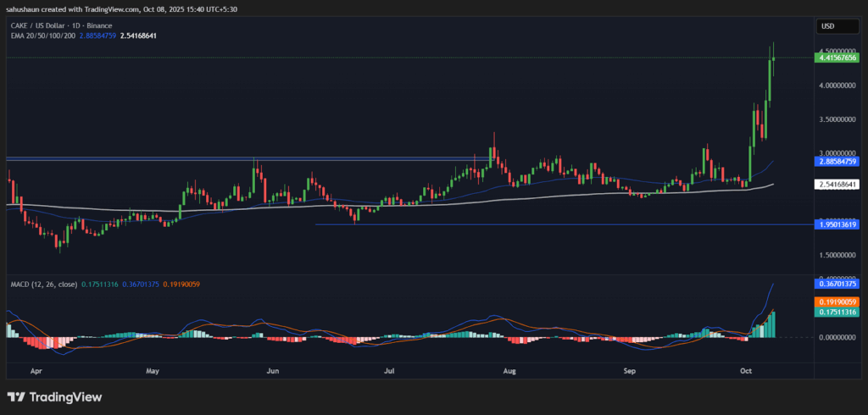Click the blue EMA price label 2.88584759

pyautogui.click(x=837, y=160)
